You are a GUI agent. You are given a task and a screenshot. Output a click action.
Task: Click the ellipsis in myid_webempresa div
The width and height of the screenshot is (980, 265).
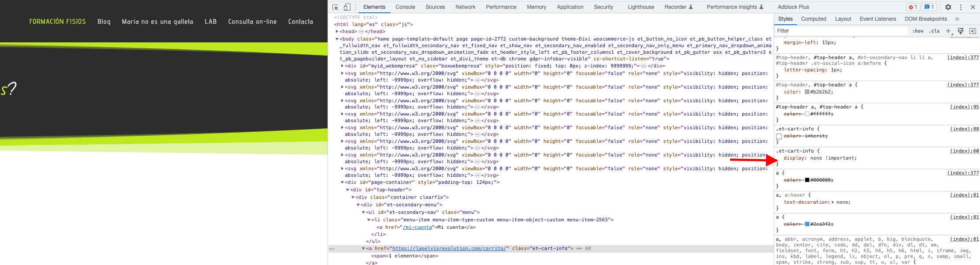[644, 66]
